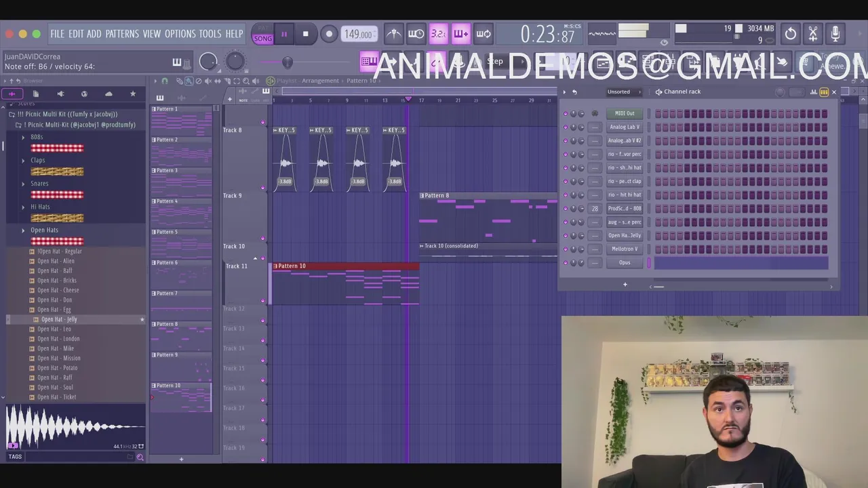
Task: Select Pattern 4 in the pattern picker
Action: coord(181,213)
